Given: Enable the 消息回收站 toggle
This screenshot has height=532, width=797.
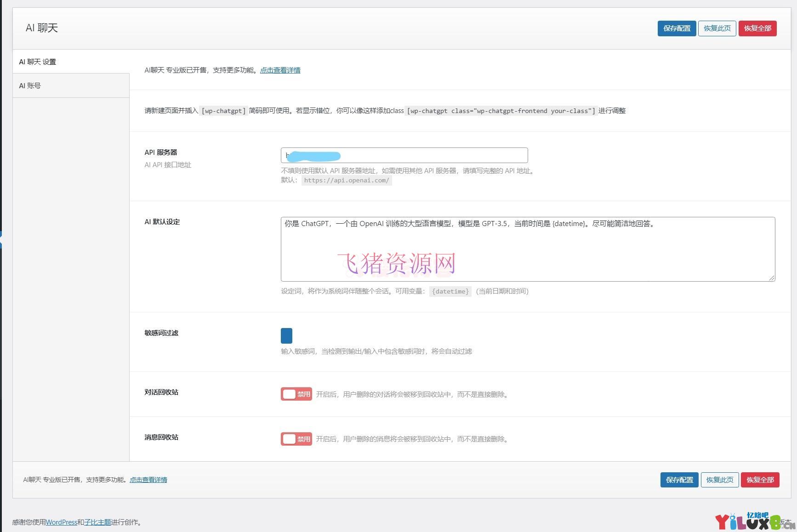Looking at the screenshot, I should 296,439.
